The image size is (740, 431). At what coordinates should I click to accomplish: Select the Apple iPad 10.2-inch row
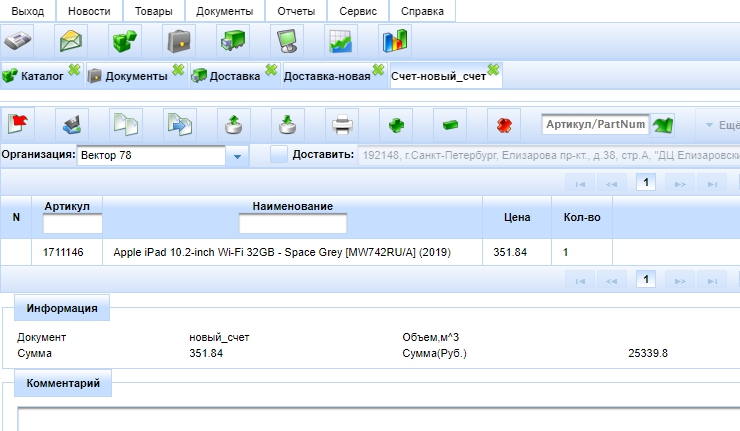pos(282,253)
